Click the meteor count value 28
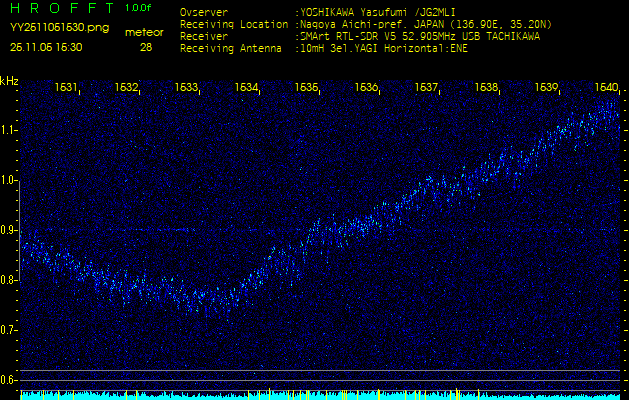 (x=146, y=47)
